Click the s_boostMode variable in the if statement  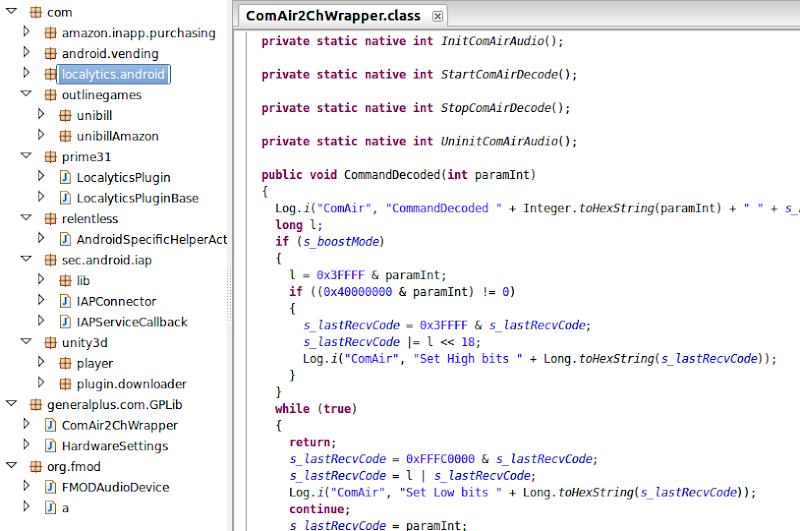(341, 241)
